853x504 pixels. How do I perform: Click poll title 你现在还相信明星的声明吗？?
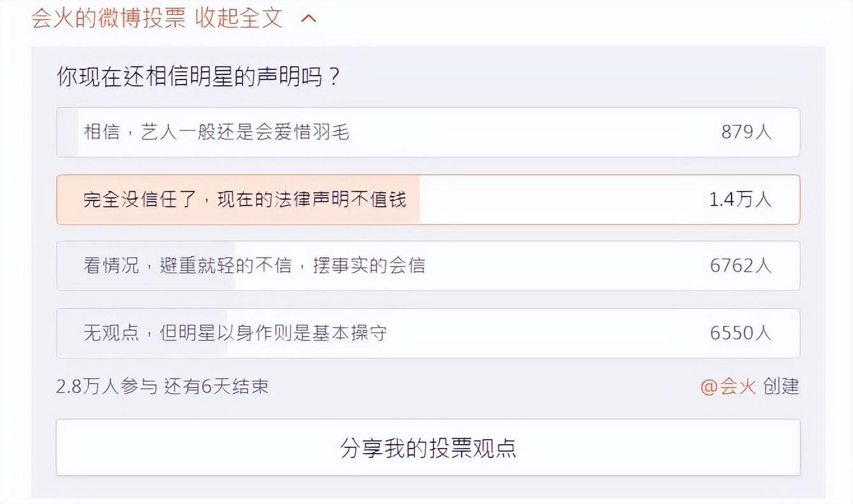click(199, 78)
